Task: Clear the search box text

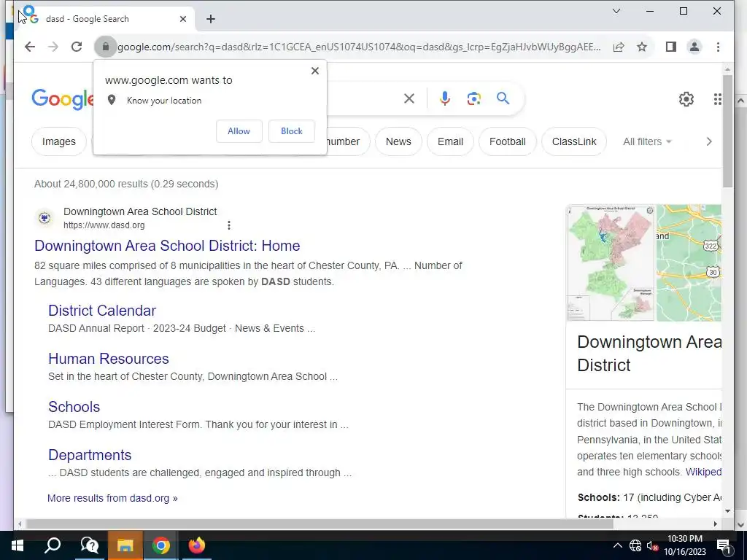Action: [x=409, y=98]
